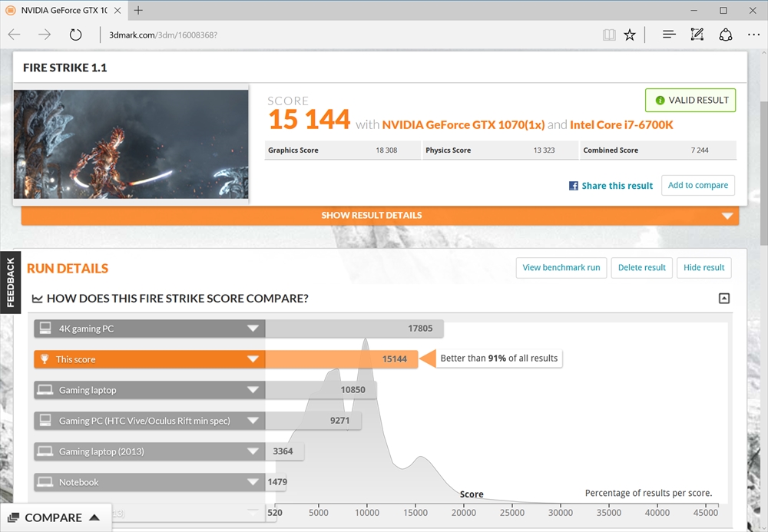Expand the Notebook dropdown arrow
Screen dimensions: 768x532
(x=253, y=482)
